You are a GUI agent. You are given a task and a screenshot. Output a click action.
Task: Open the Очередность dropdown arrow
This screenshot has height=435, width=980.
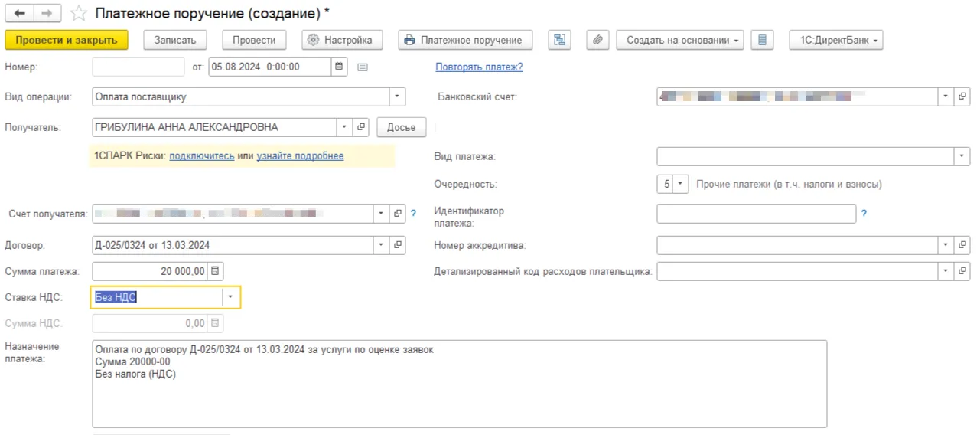pyautogui.click(x=681, y=185)
